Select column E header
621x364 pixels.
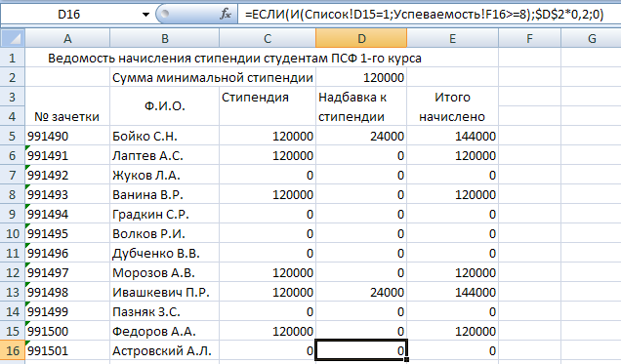coord(452,39)
